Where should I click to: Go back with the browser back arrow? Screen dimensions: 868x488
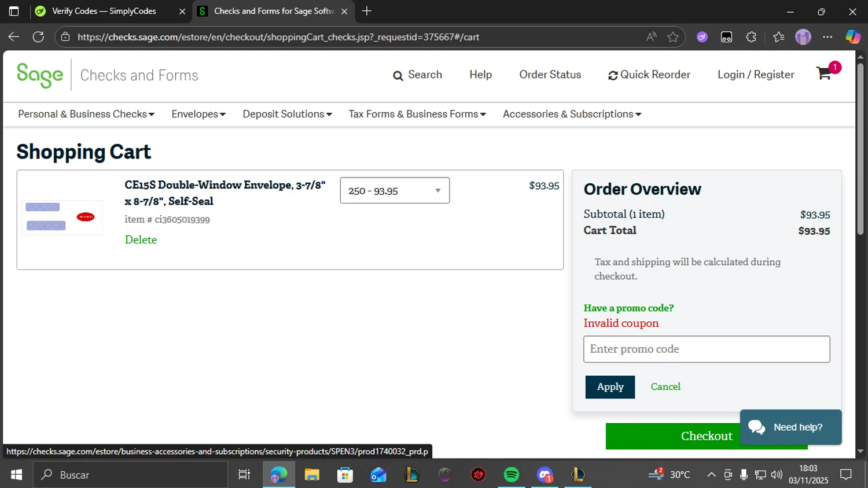[x=14, y=37]
